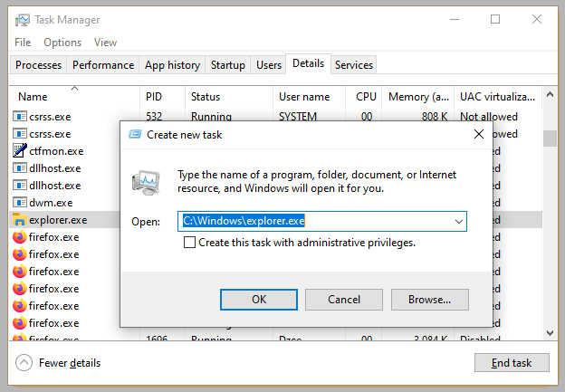The image size is (565, 392).
Task: Click the Fewer details link
Action: pos(70,363)
